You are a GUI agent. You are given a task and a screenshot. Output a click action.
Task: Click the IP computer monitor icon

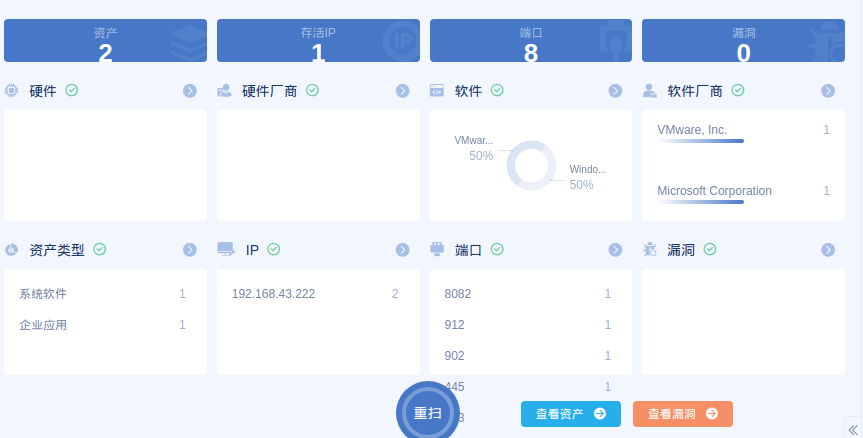(x=226, y=249)
